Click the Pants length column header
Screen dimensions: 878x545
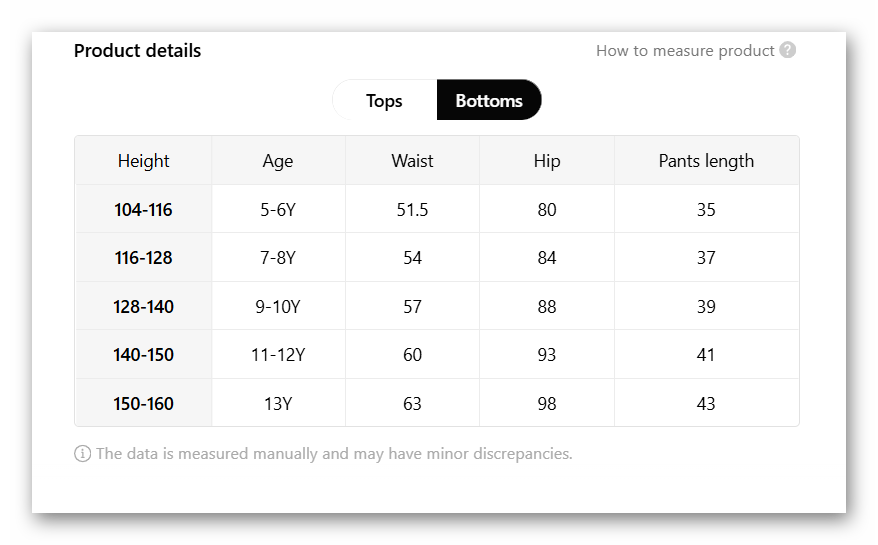pyautogui.click(x=706, y=161)
